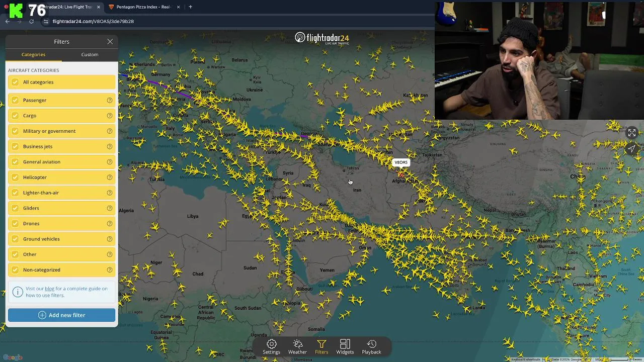The image size is (644, 362).
Task: Click the V8OAS flight label
Action: click(x=401, y=162)
